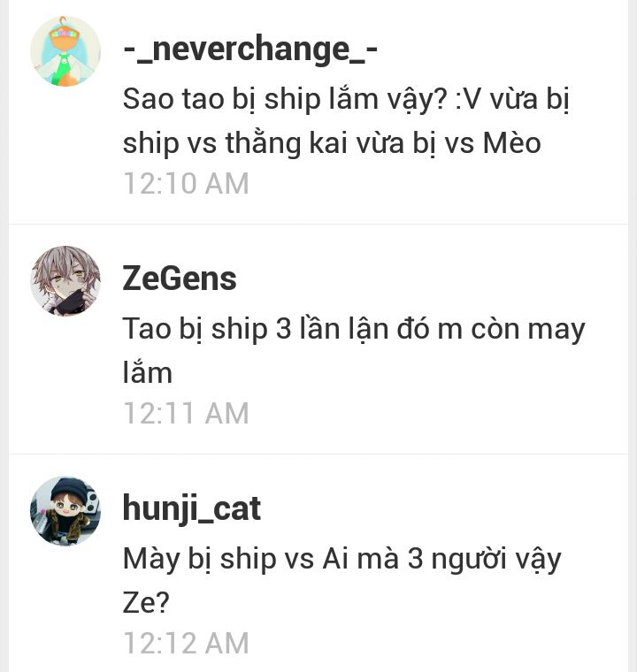The width and height of the screenshot is (637, 672).
Task: Click the trailing "lắm" line in ZeGens' message
Action: click(x=148, y=372)
